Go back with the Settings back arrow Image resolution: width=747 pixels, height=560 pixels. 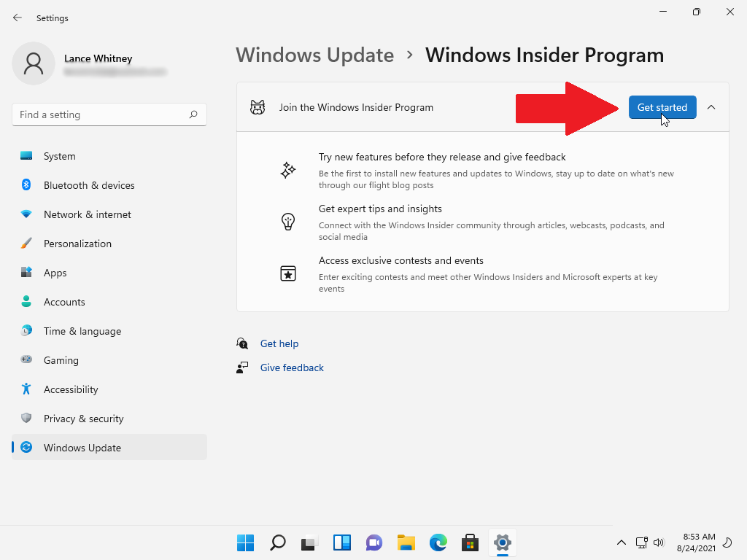tap(18, 17)
